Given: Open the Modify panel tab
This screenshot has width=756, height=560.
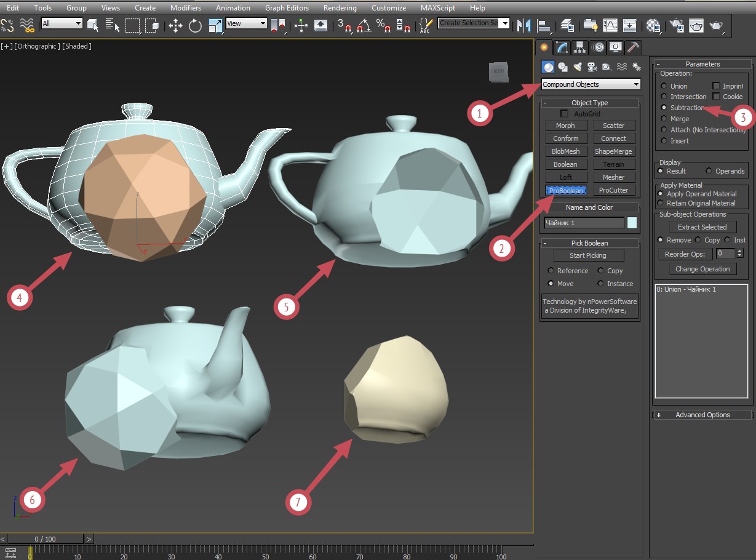Looking at the screenshot, I should (x=562, y=47).
